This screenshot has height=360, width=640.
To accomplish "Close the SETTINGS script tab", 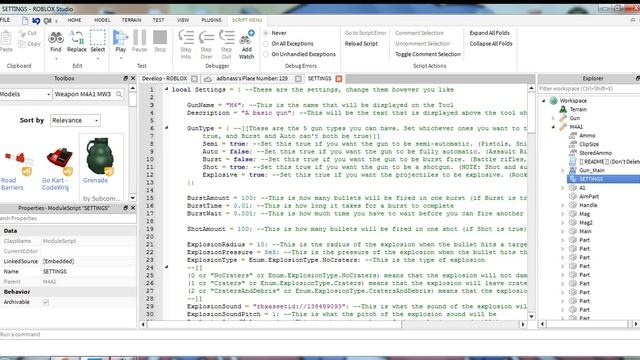I will pyautogui.click(x=339, y=79).
